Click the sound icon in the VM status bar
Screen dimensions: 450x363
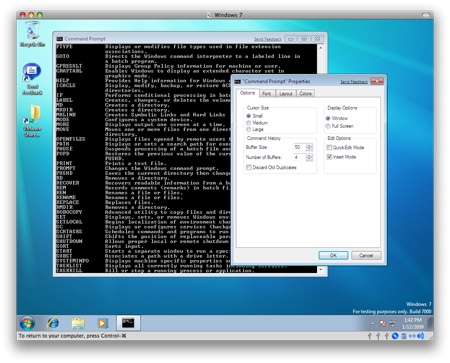421,336
